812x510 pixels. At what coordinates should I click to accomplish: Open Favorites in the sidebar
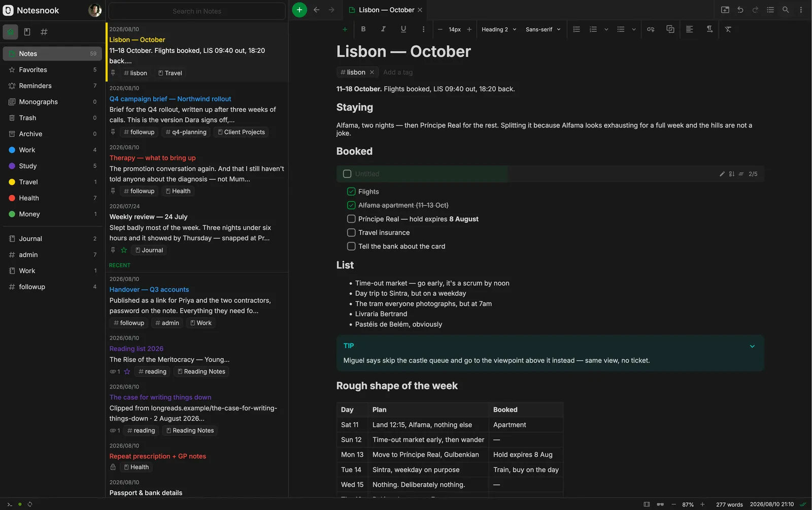coord(53,70)
